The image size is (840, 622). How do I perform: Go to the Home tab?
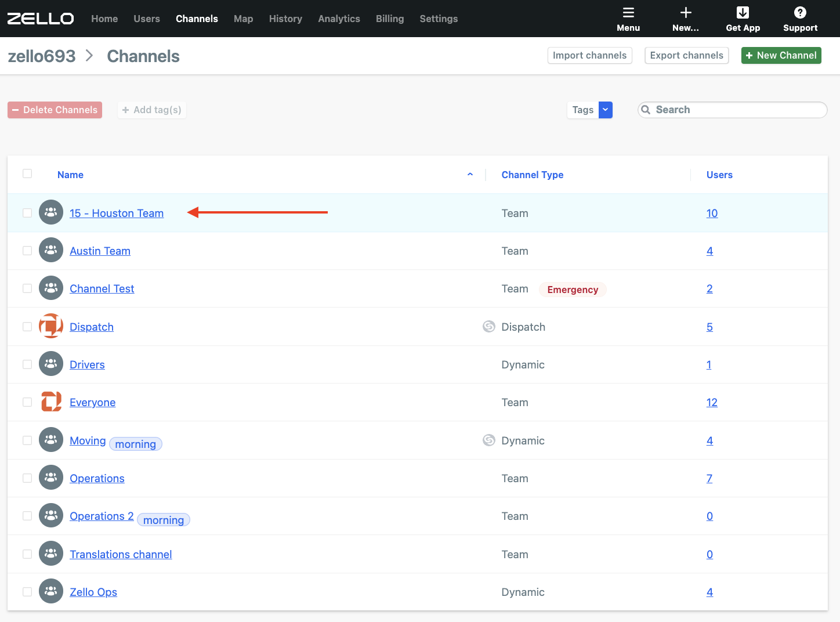(104, 19)
